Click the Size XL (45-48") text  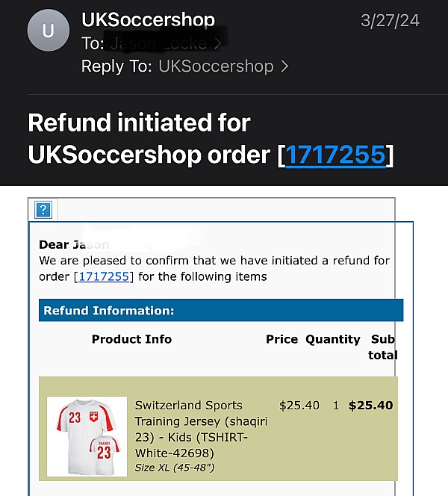point(175,468)
